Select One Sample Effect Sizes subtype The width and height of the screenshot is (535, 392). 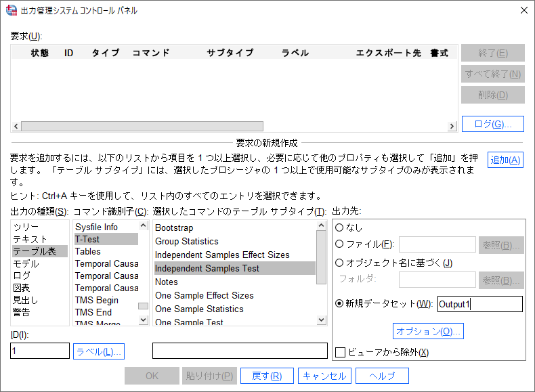pos(235,295)
